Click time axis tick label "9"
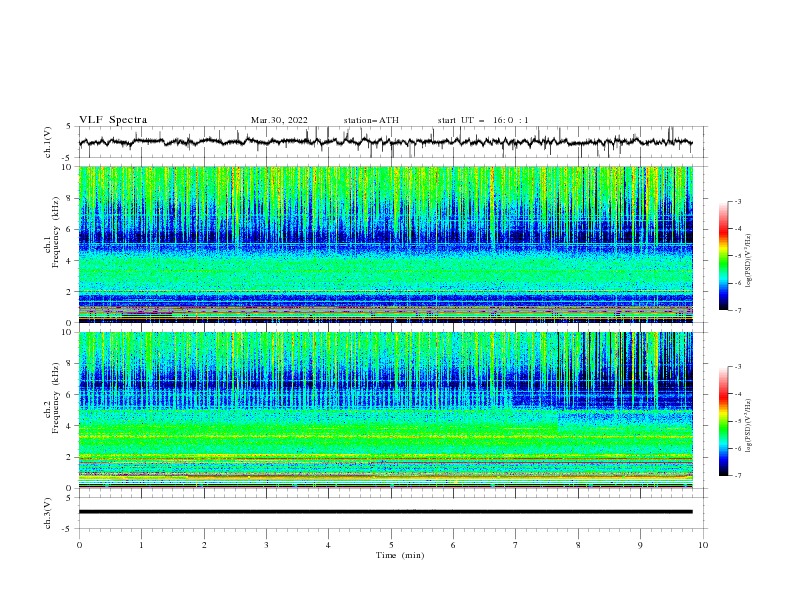The height and width of the screenshot is (612, 792). coord(640,545)
